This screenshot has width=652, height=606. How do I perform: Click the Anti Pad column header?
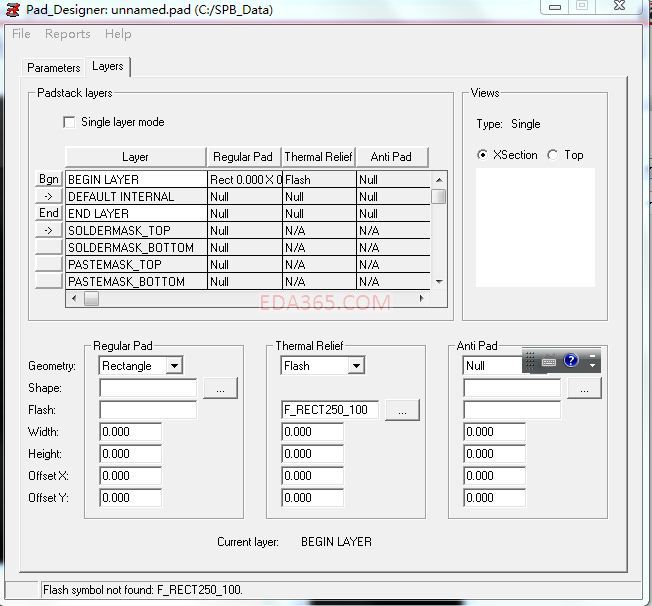pyautogui.click(x=391, y=157)
